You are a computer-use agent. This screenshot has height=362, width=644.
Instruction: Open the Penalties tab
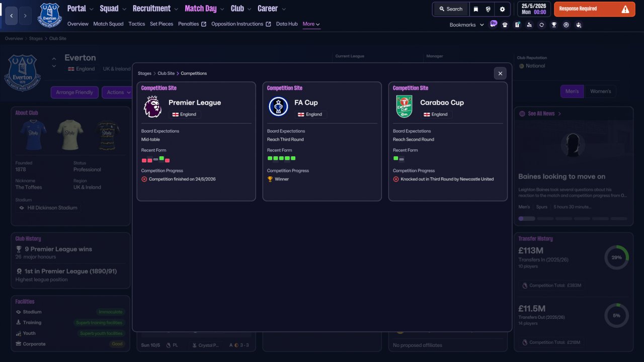pos(192,24)
